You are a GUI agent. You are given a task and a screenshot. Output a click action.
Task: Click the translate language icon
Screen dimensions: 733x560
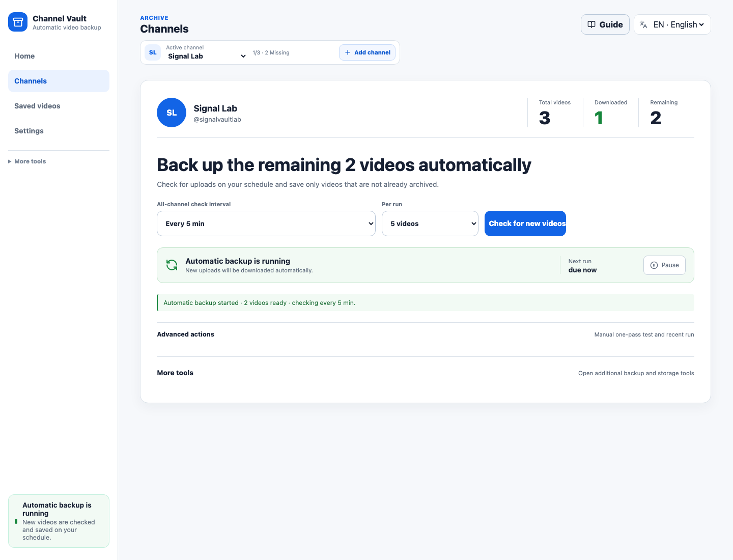pyautogui.click(x=643, y=24)
